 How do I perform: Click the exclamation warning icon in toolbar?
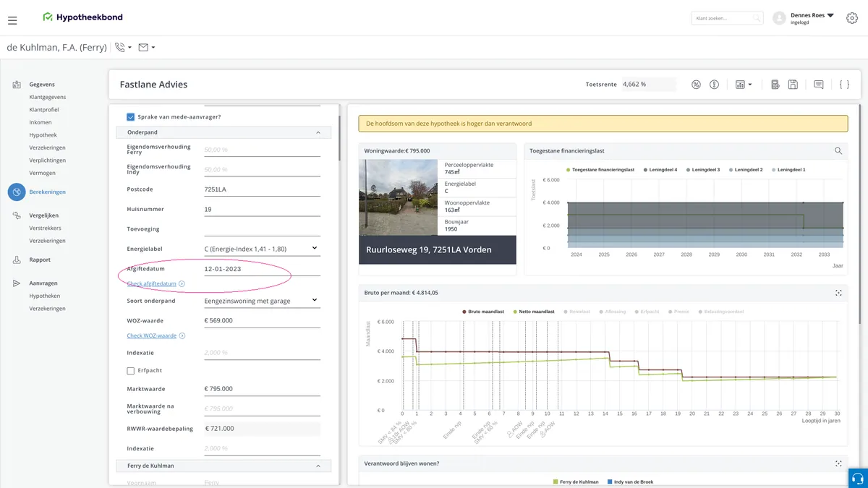pyautogui.click(x=714, y=85)
